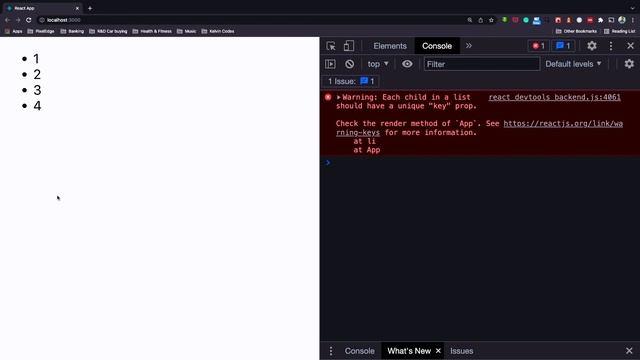Click the red error count badge
The image size is (640, 360).
(x=538, y=46)
